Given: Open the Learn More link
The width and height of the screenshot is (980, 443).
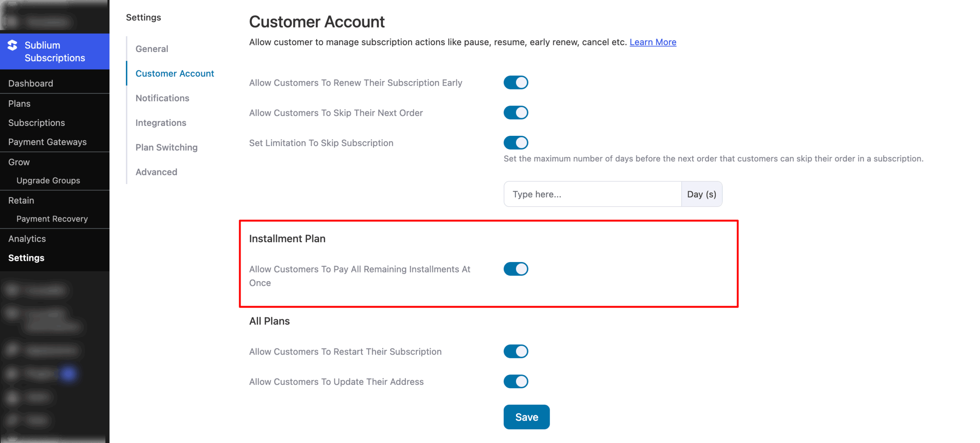Looking at the screenshot, I should (x=653, y=42).
